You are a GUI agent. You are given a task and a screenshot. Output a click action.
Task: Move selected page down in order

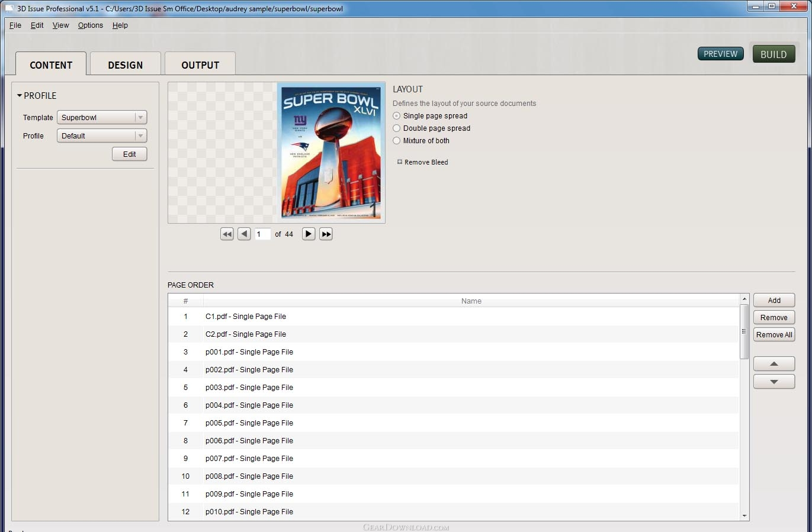(x=774, y=382)
